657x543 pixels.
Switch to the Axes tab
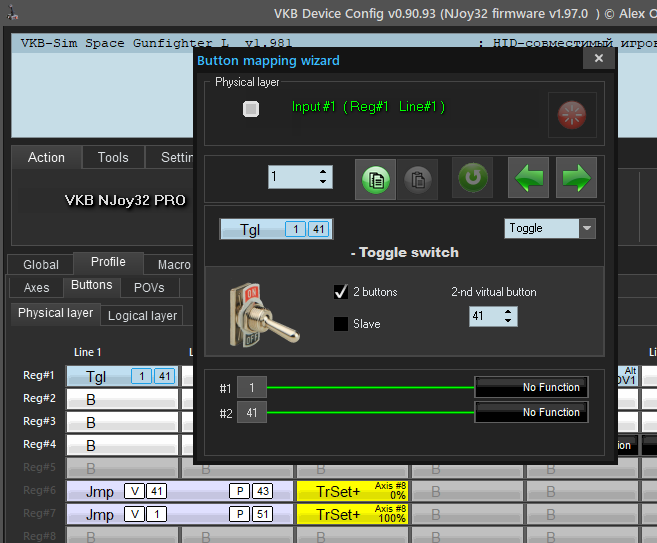(x=36, y=287)
